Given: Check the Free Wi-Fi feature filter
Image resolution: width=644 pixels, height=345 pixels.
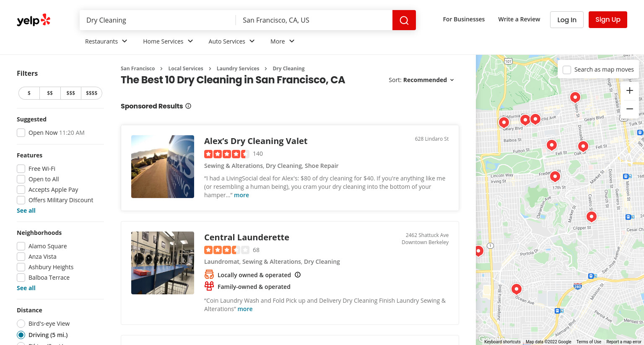Looking at the screenshot, I should click(21, 169).
